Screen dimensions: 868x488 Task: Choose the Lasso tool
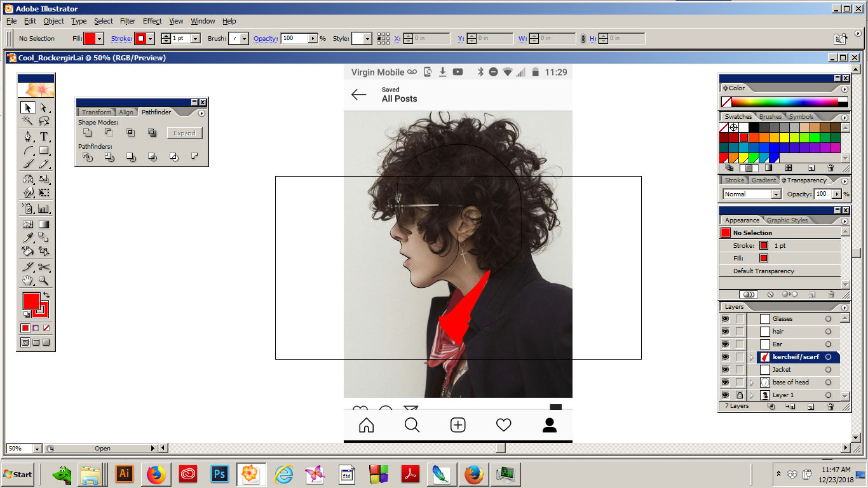pos(44,121)
